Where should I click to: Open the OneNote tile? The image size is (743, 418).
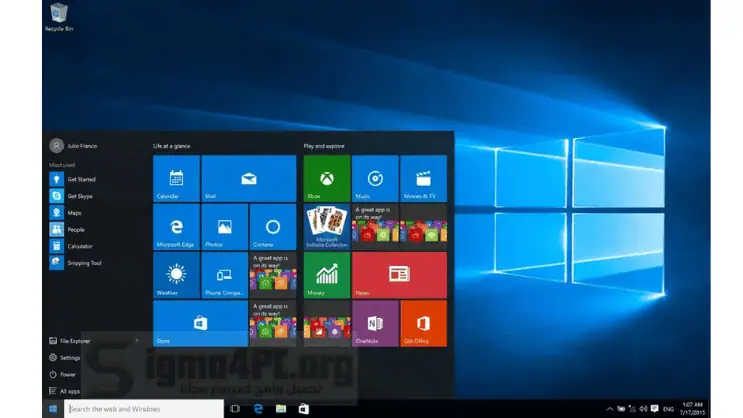pos(375,323)
